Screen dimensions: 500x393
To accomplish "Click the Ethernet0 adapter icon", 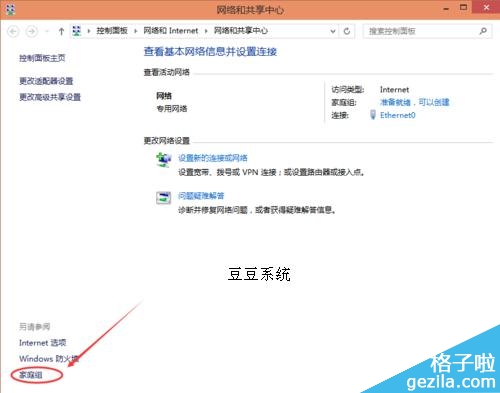I will click(x=373, y=115).
